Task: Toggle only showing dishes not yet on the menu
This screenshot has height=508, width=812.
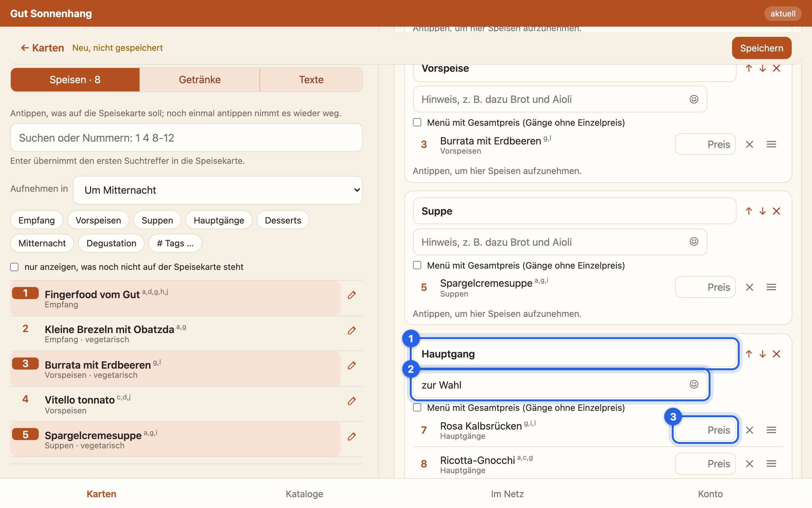Action: [x=14, y=267]
